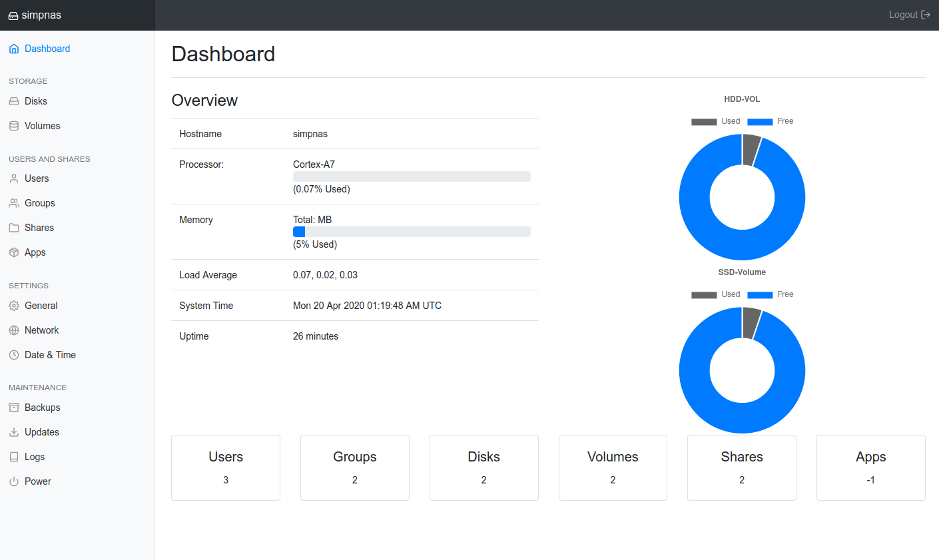Toggle the Used legend of HDD-VOL chart
939x560 pixels.
[x=716, y=121]
